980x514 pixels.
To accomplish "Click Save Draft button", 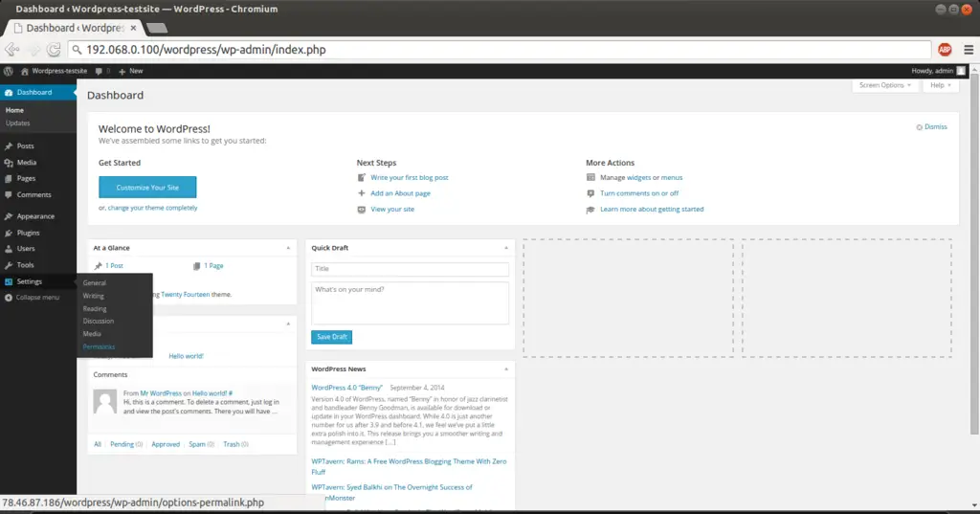I will 332,337.
